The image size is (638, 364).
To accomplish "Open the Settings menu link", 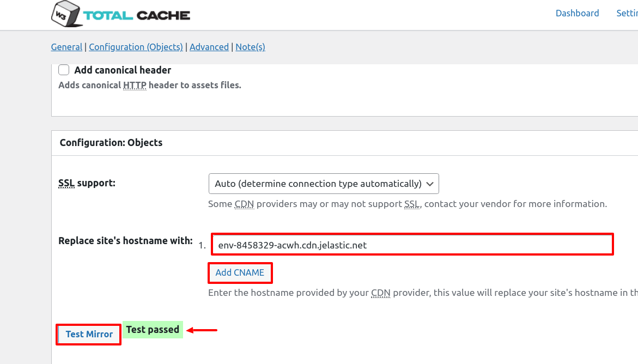I will pos(627,13).
